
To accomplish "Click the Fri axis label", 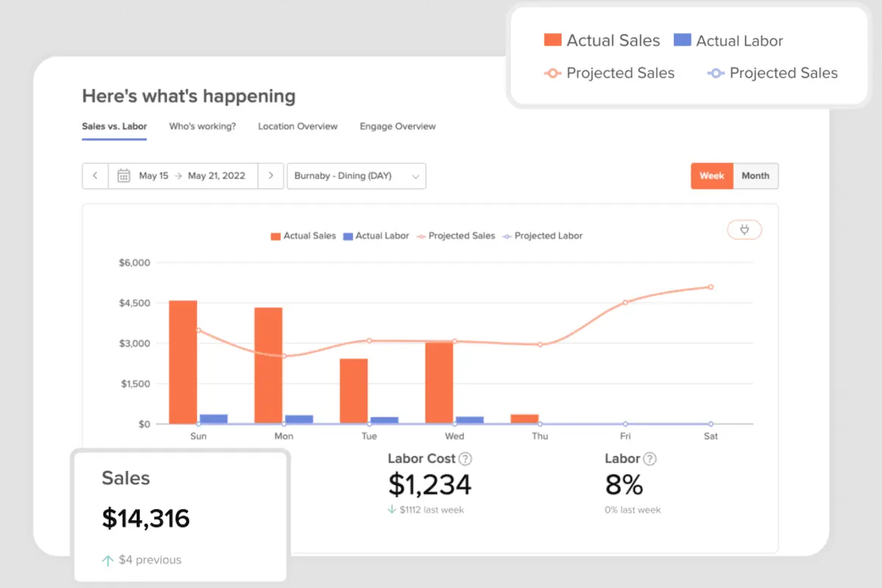I will [625, 437].
